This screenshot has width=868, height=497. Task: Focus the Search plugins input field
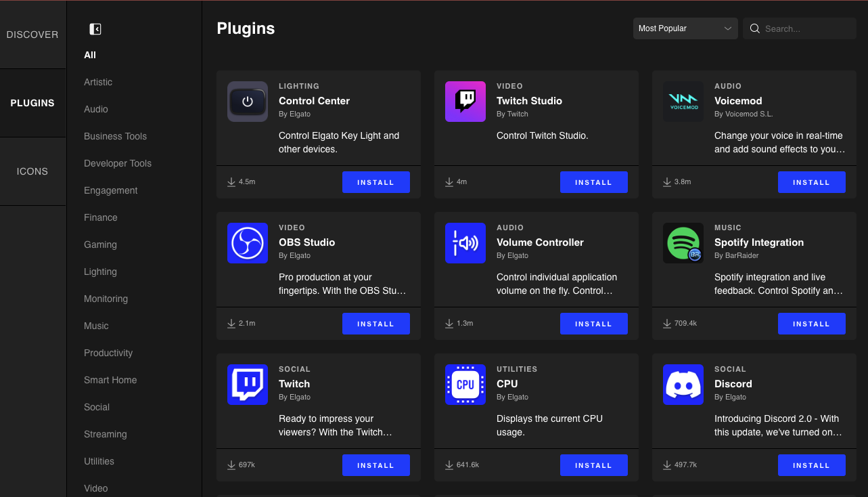tap(800, 28)
